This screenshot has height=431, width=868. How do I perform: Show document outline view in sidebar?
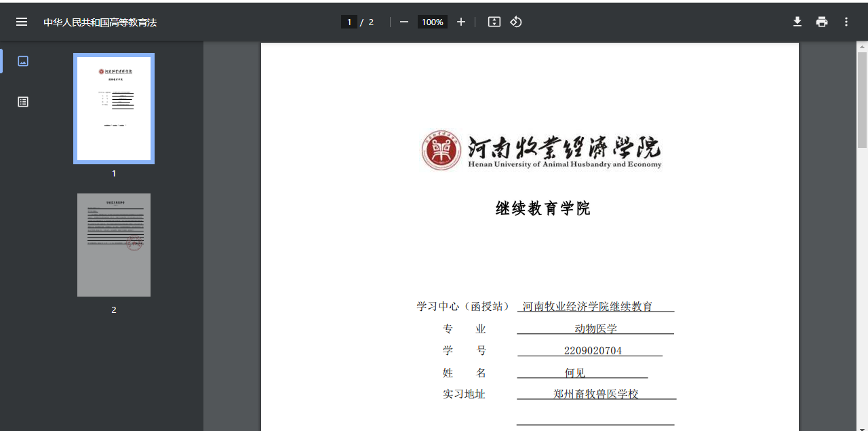tap(23, 102)
